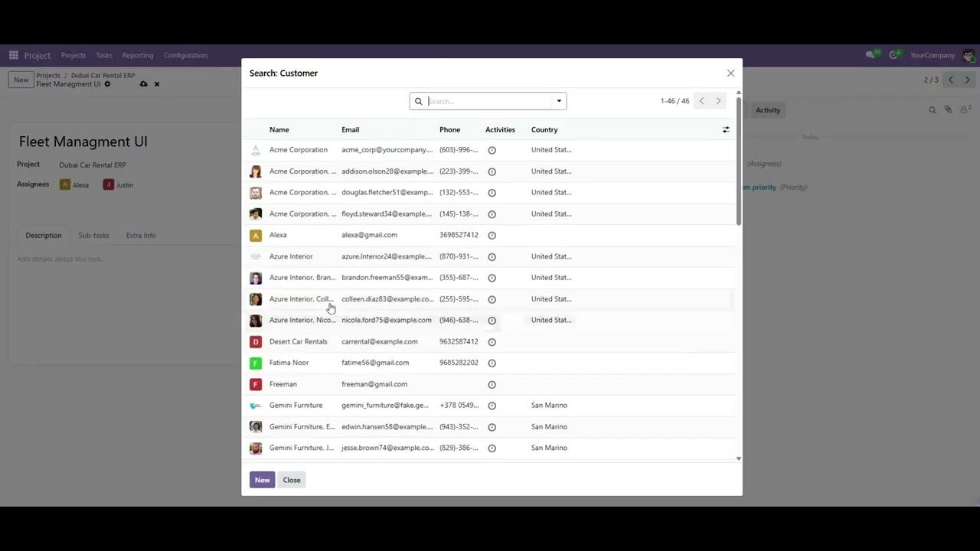This screenshot has width=980, height=551.
Task: Click the 1-46 / 46 pager counter
Action: pos(675,101)
